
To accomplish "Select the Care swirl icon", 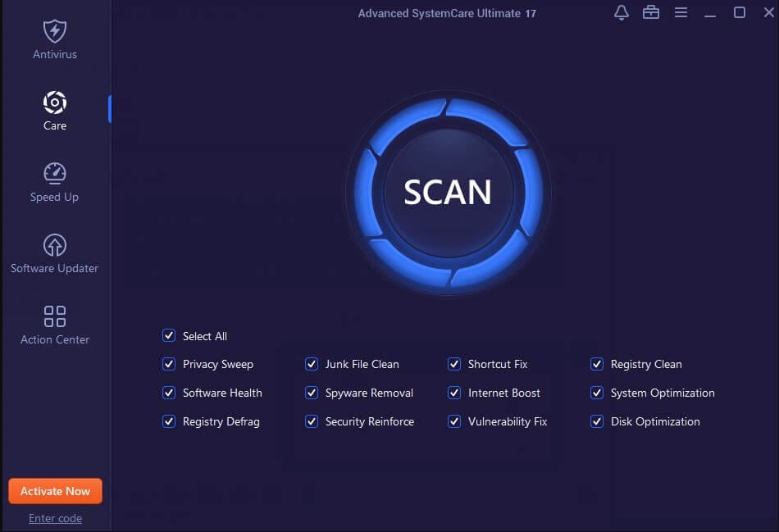I will pos(55,102).
